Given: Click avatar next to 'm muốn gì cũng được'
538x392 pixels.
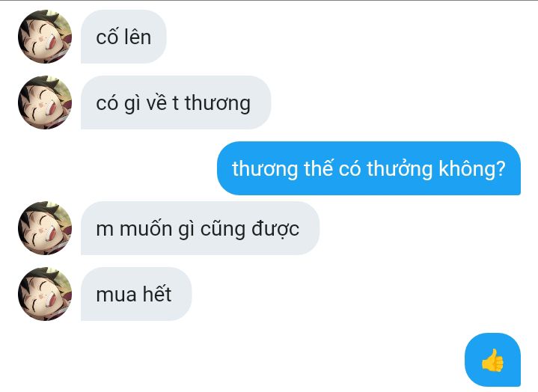Looking at the screenshot, I should coord(45,228).
